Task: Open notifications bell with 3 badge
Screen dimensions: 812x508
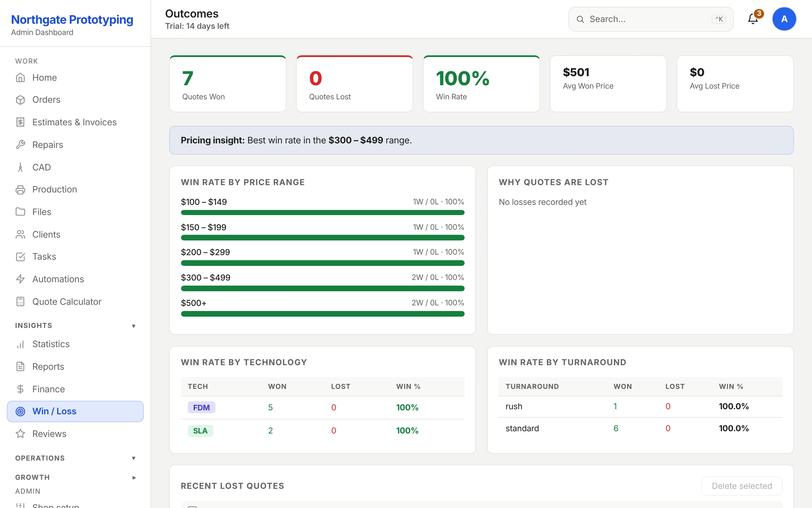Action: (x=754, y=19)
